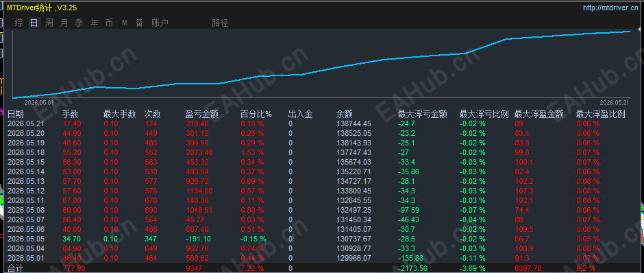Click the MTDriver统计 V3.25 title
The height and width of the screenshot is (273, 644).
coord(42,8)
